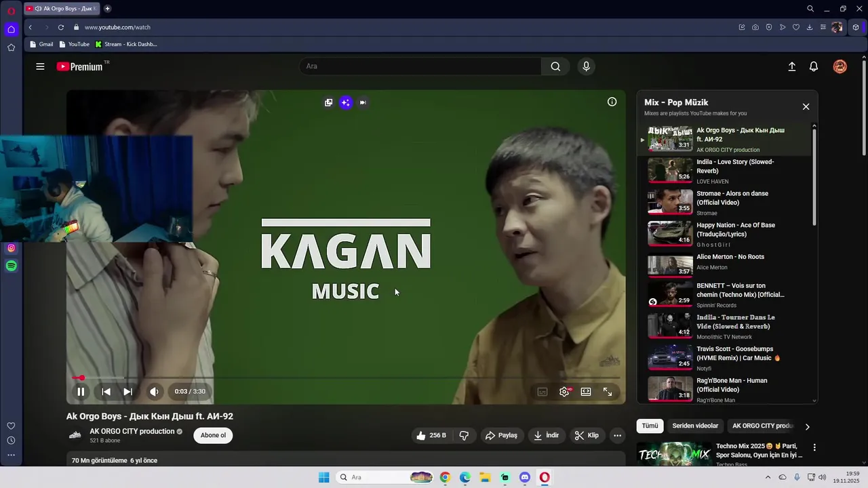Skip to the next video

(x=127, y=391)
